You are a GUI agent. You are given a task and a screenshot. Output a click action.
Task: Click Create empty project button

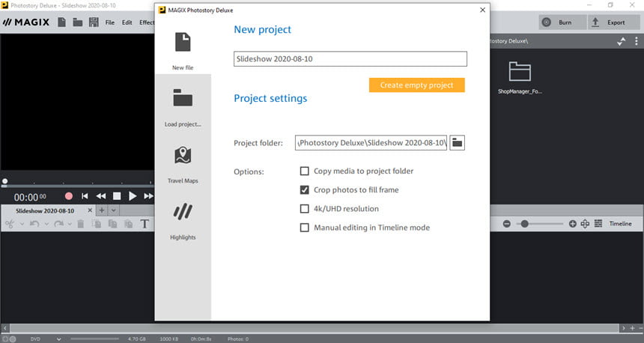coord(417,85)
